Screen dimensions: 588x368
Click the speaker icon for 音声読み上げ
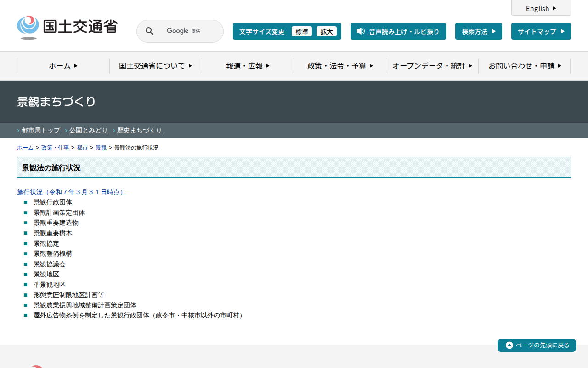361,31
